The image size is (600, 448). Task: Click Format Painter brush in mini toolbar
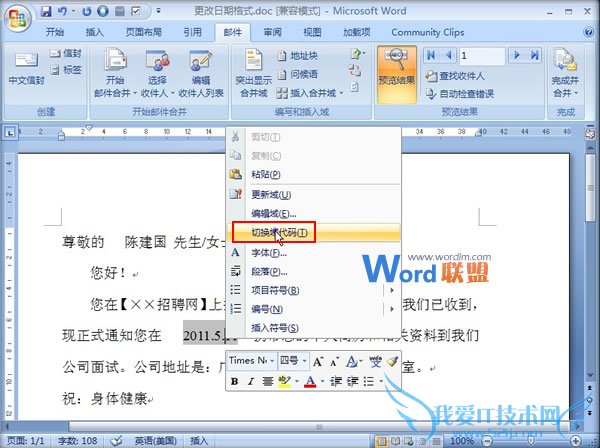click(392, 361)
